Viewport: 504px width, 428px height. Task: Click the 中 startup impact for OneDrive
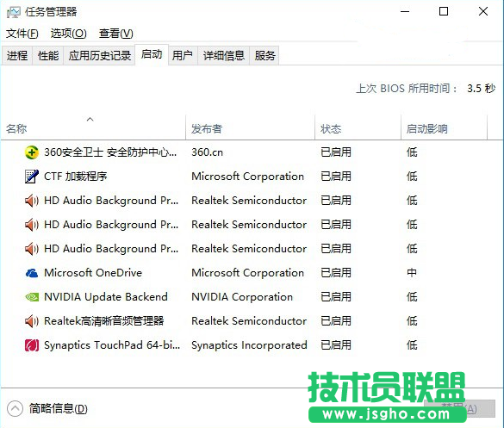412,273
